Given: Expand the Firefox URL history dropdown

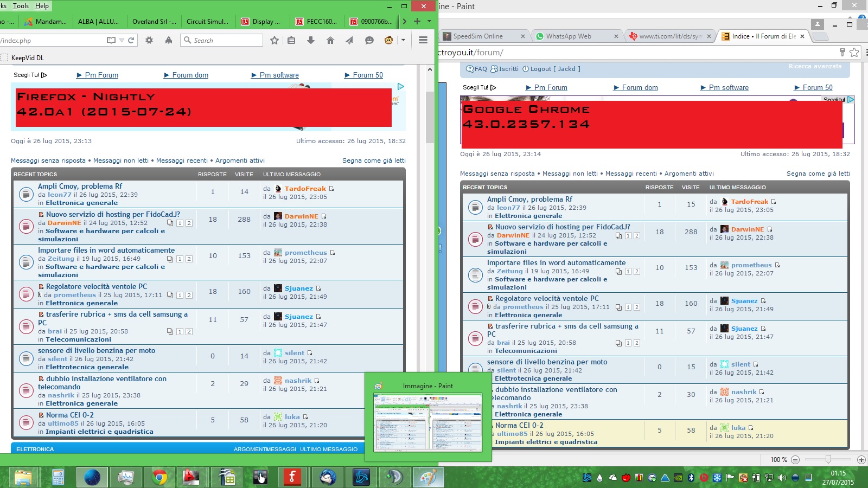Looking at the screenshot, I should coord(122,40).
